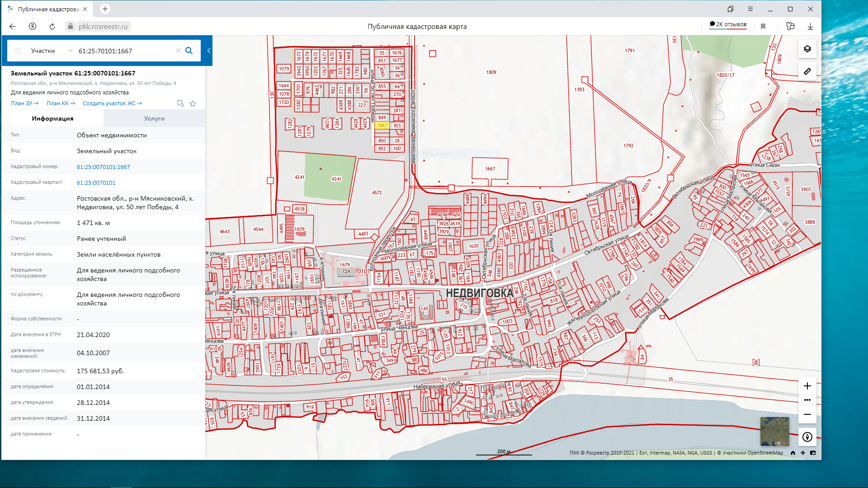
Task: Click the search magnifier icon
Action: (x=189, y=51)
